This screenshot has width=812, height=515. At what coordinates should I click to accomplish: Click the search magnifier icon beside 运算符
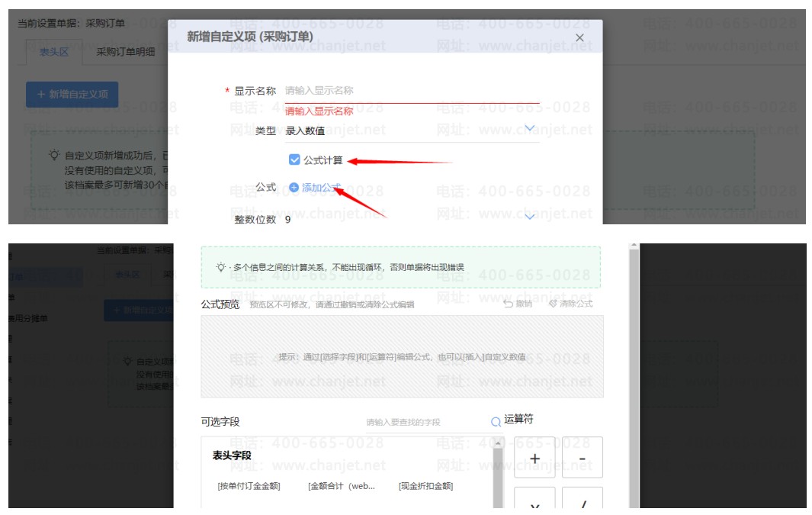(496, 422)
